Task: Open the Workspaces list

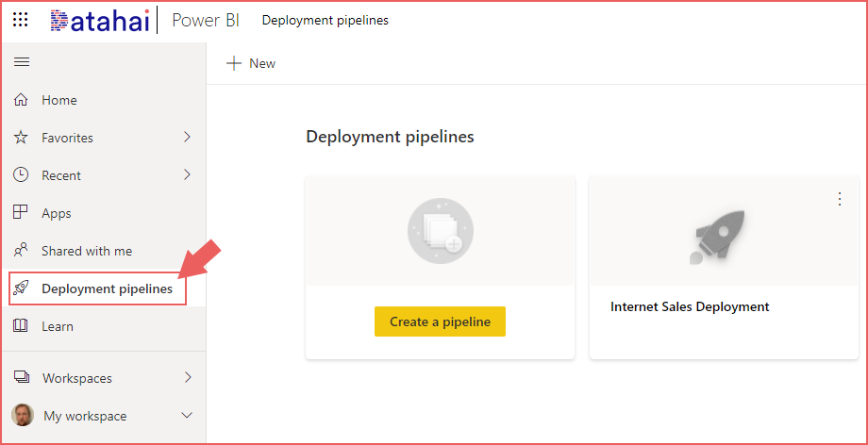Action: pyautogui.click(x=77, y=378)
